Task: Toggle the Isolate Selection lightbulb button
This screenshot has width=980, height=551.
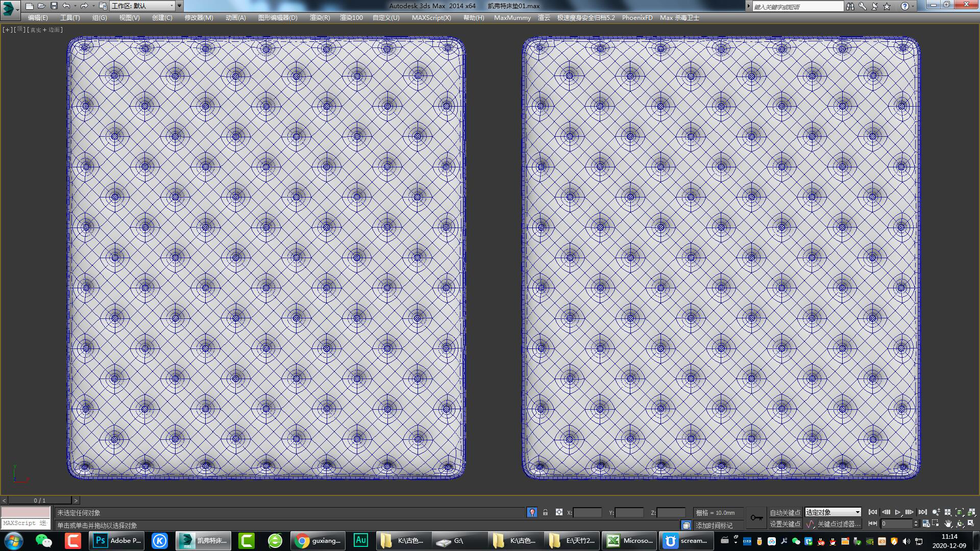Action: pyautogui.click(x=532, y=512)
